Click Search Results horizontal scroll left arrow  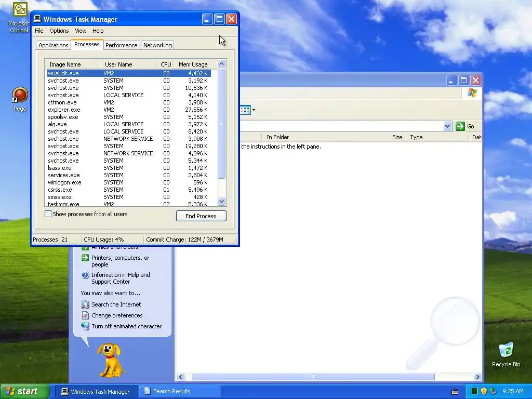(180, 377)
